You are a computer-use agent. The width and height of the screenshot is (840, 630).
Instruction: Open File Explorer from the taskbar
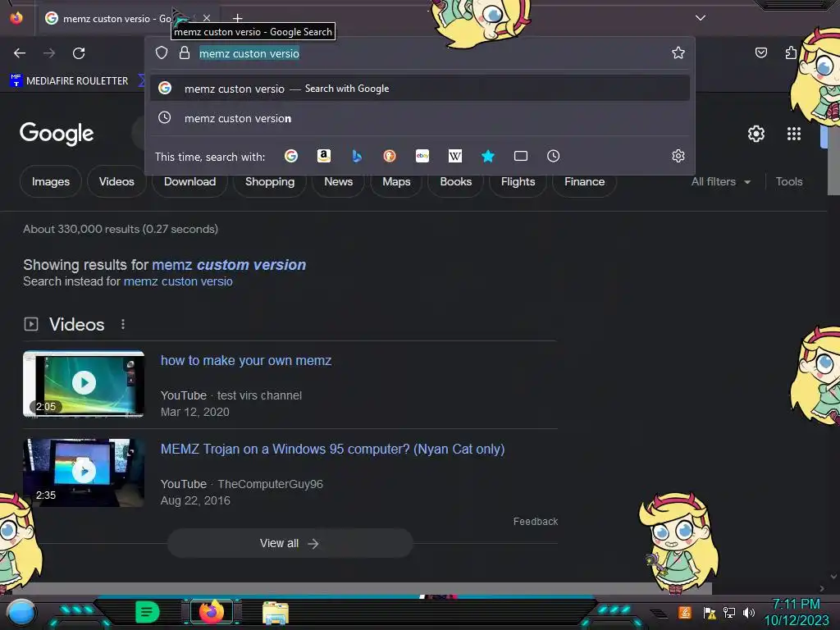pos(276,613)
